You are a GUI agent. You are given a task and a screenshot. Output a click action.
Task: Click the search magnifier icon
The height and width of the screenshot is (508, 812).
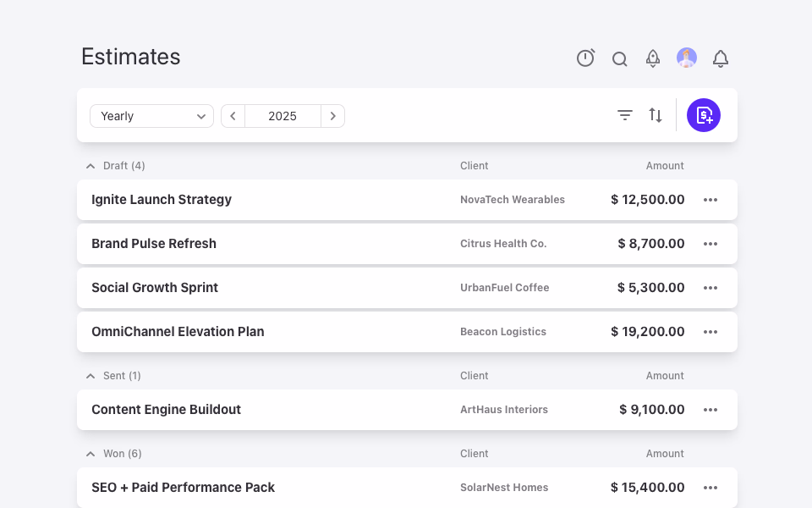(619, 58)
